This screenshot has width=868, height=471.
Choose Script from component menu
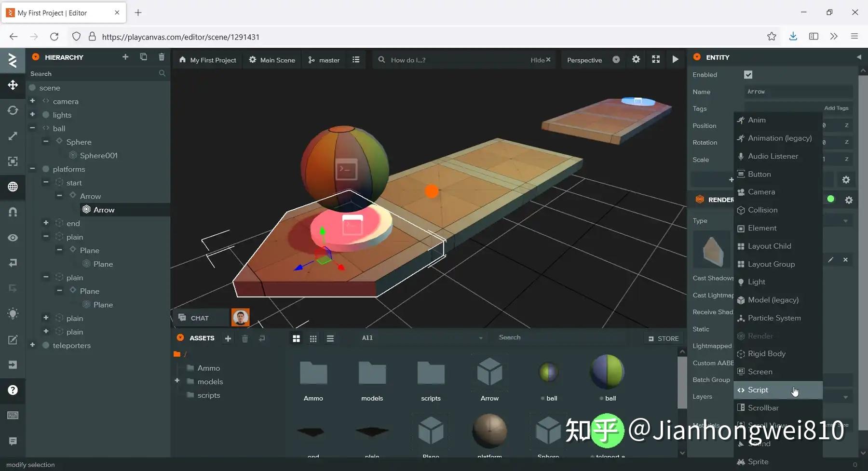(x=778, y=390)
